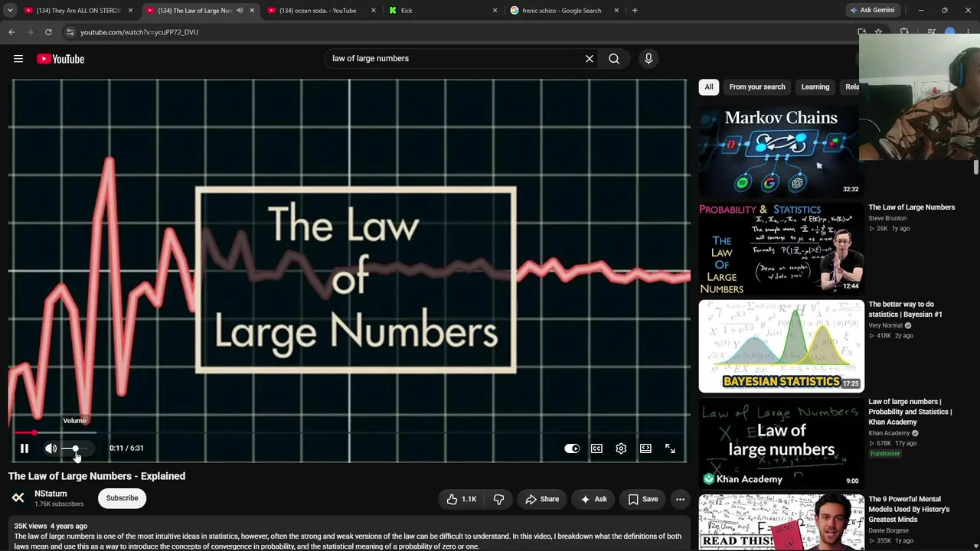
Task: Focus the browser address bar
Action: pyautogui.click(x=459, y=32)
